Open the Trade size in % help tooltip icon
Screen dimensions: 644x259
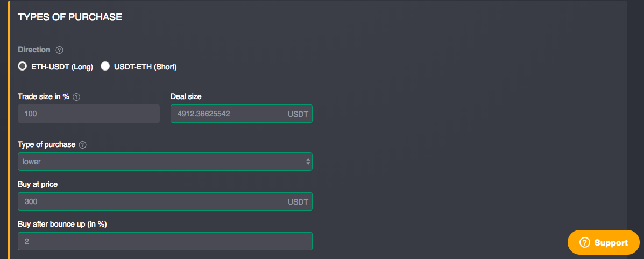pos(76,97)
